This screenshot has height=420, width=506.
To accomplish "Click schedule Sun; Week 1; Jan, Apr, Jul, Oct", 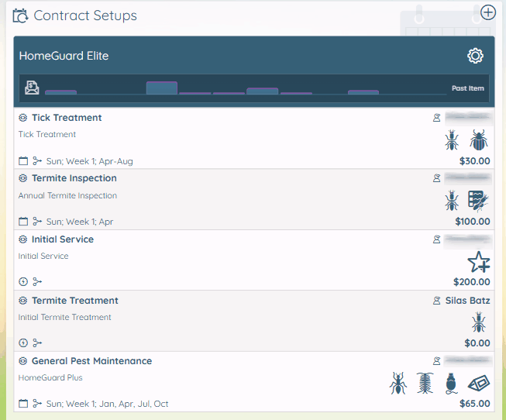I will [x=108, y=404].
